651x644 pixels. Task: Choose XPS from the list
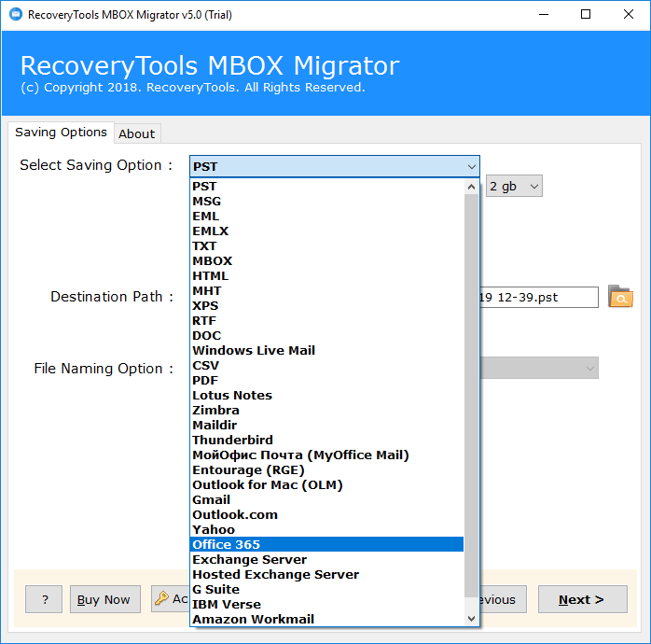point(326,306)
